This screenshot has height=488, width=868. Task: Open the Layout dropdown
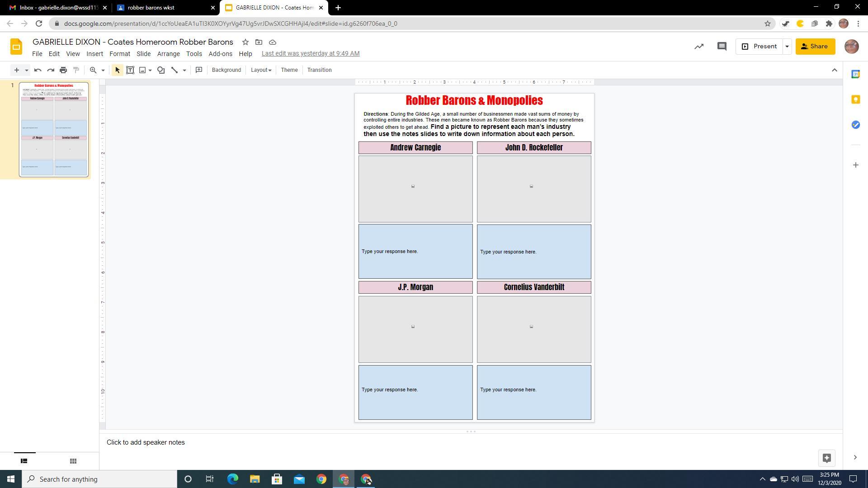pos(261,70)
